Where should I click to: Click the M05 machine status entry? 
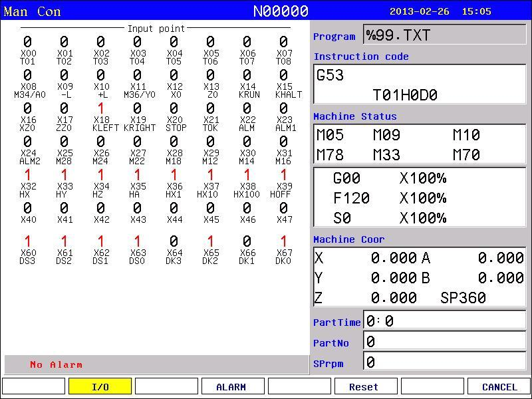330,135
